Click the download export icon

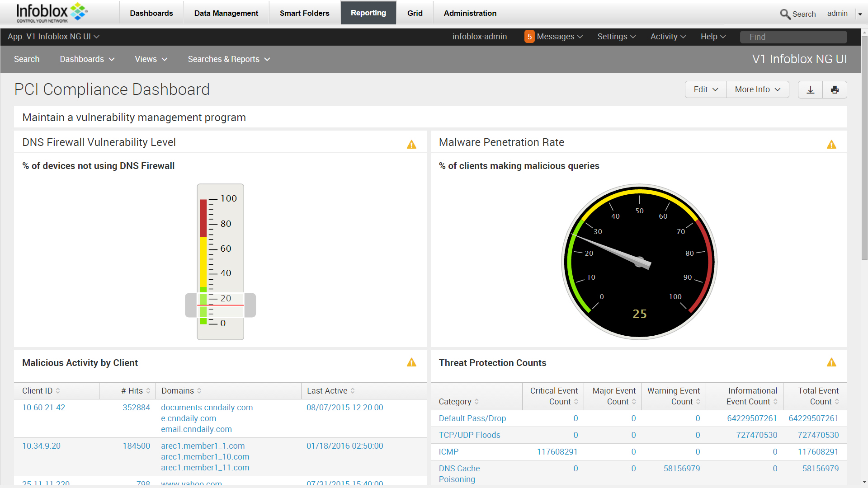click(810, 89)
